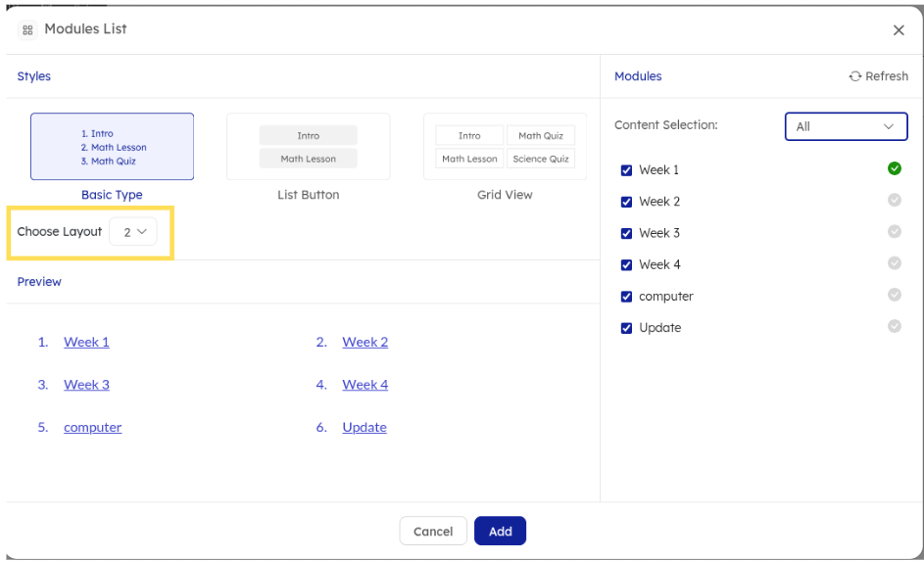Close the Modules List dialog
This screenshot has width=924, height=561.
[899, 30]
